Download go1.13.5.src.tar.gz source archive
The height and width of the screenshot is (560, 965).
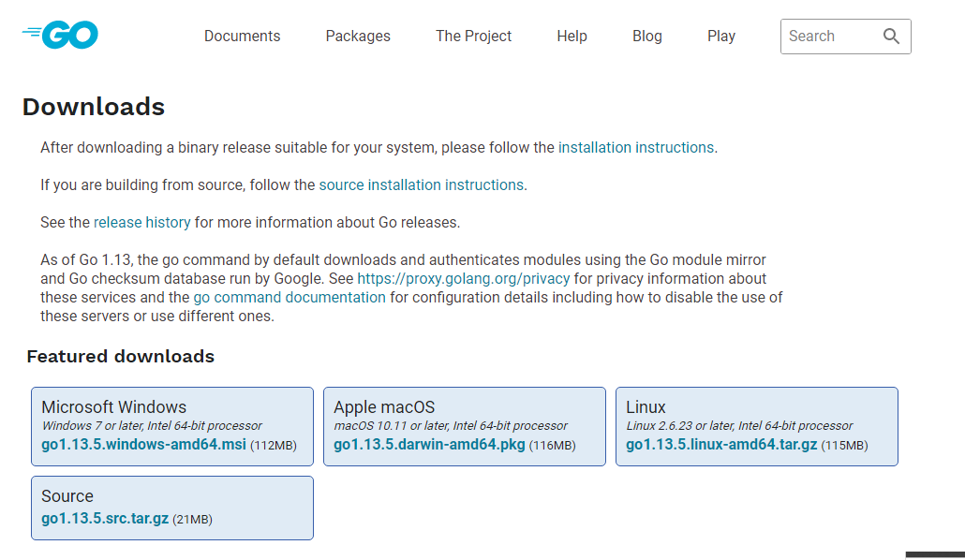pyautogui.click(x=105, y=518)
